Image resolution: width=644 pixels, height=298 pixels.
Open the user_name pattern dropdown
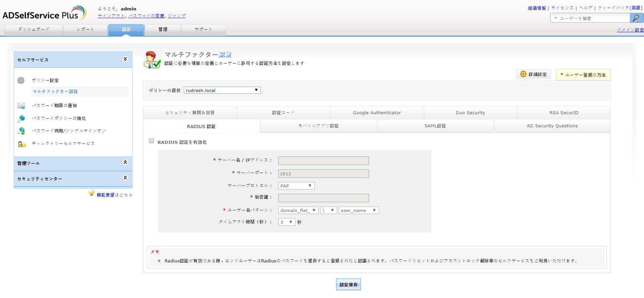[x=359, y=210]
